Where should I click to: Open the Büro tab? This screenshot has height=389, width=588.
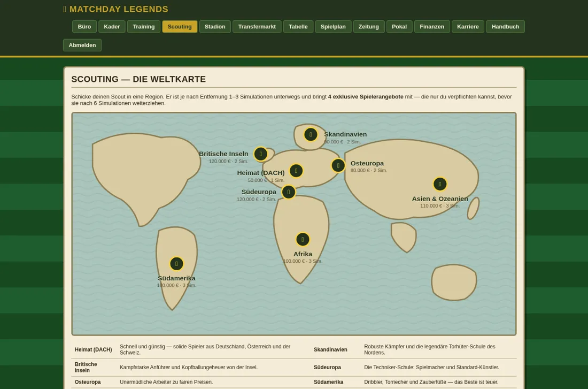coord(84,27)
